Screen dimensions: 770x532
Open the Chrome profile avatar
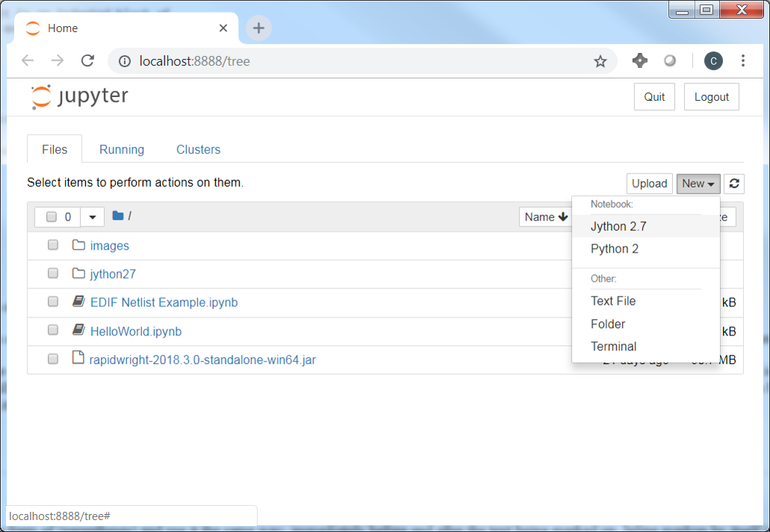pos(713,61)
